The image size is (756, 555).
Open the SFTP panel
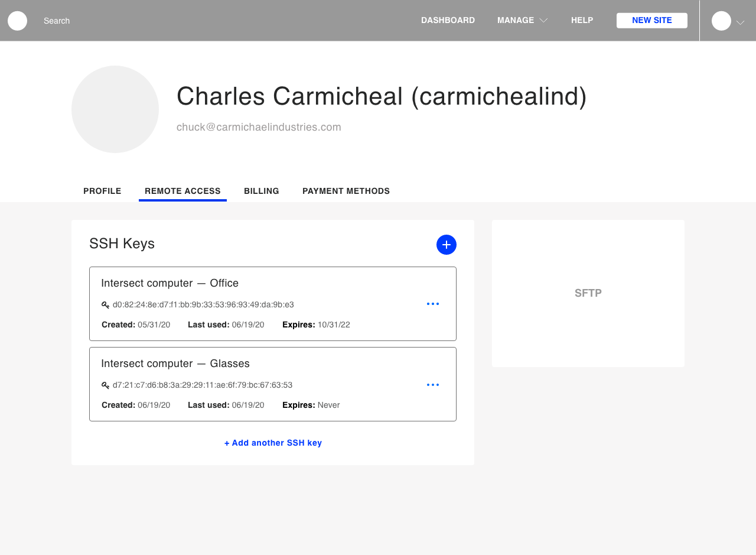pos(588,293)
